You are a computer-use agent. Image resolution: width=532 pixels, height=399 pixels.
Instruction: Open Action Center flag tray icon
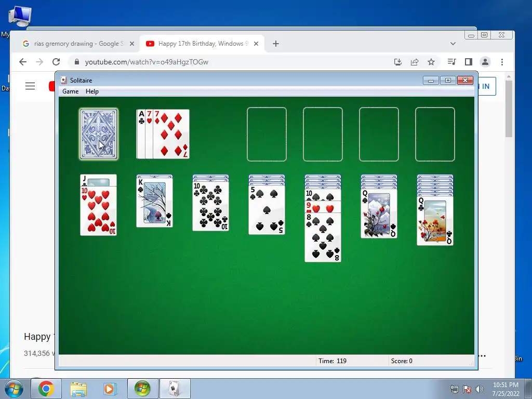467,389
